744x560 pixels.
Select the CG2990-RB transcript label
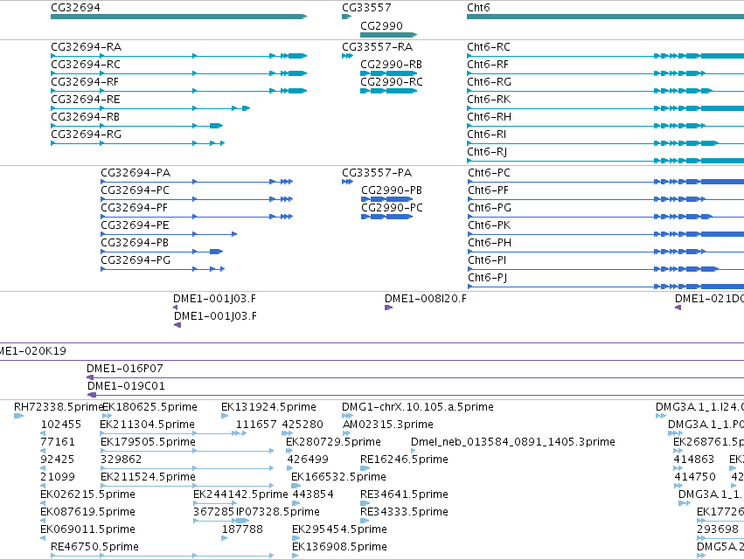(x=391, y=65)
